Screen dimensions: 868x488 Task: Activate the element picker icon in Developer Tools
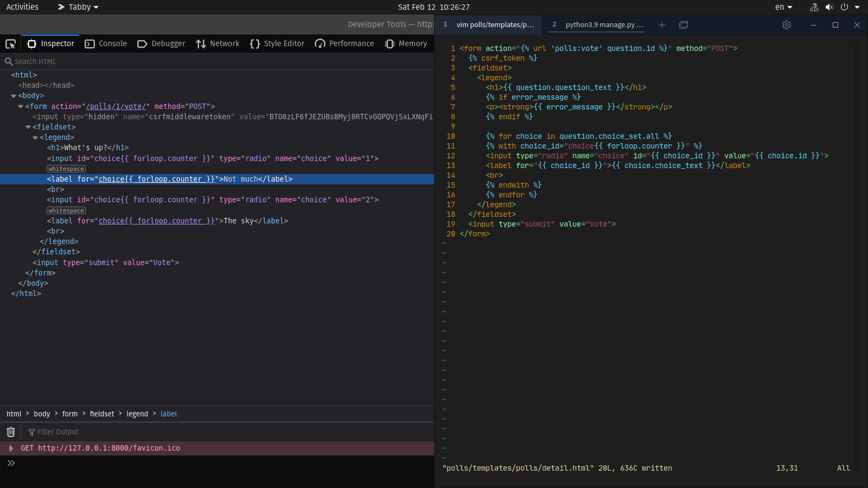tap(10, 44)
